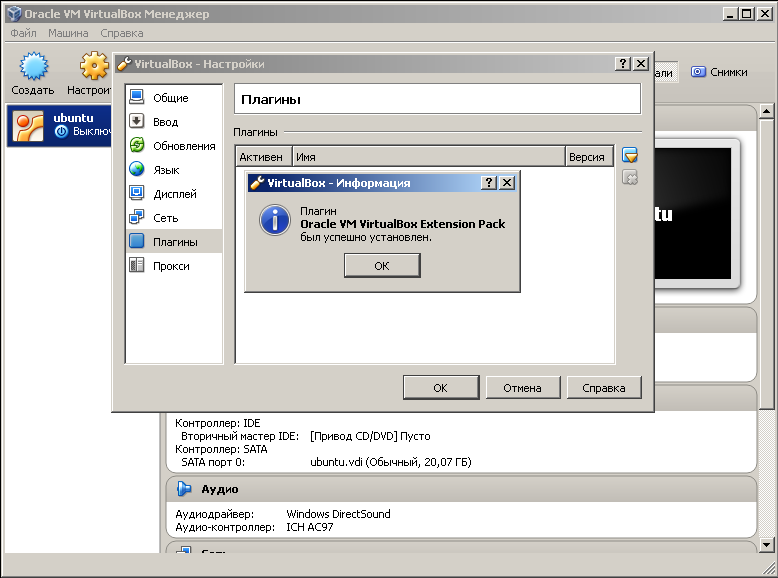
Task: Click the Настройки window help question mark
Action: [623, 64]
